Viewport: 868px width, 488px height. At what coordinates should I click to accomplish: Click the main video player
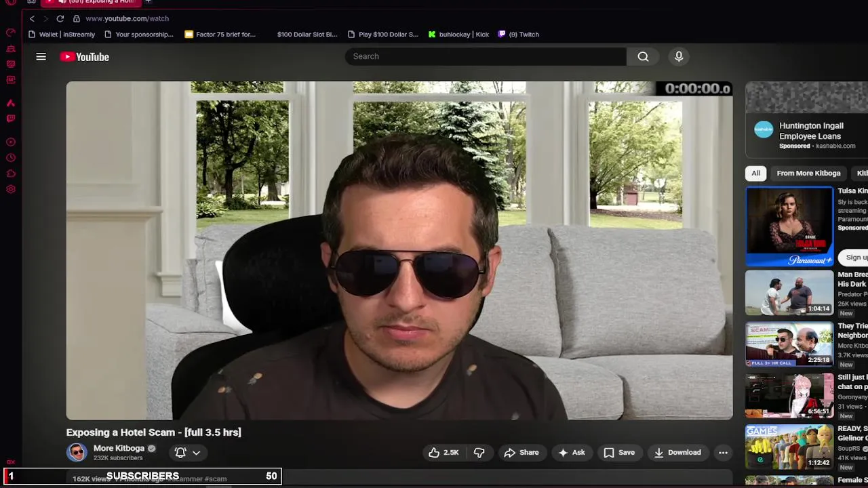coord(399,251)
